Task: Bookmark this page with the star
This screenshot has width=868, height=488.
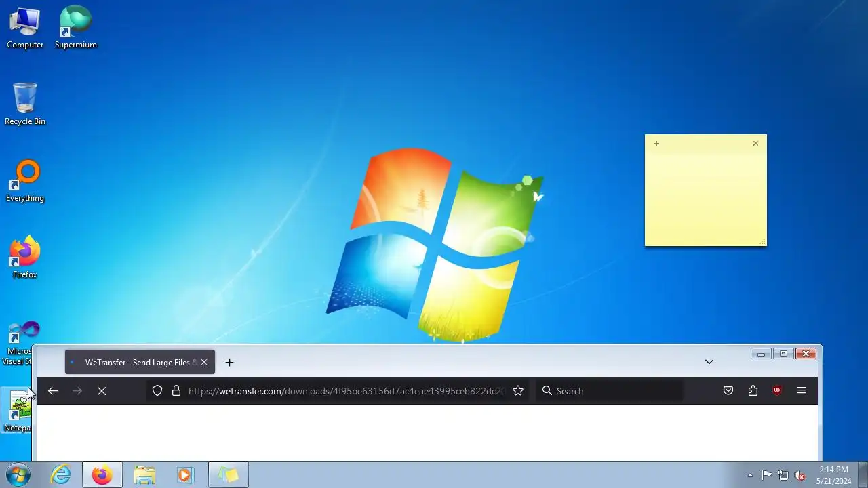Action: pos(518,391)
